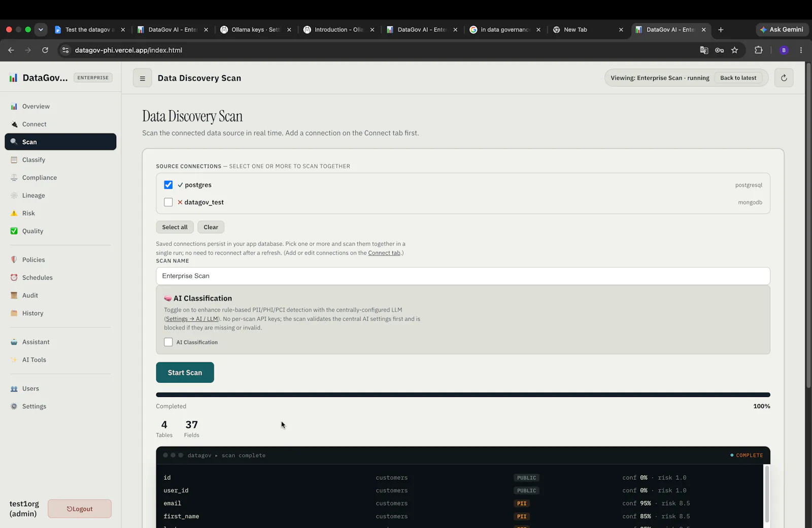Screen dimensions: 812x528
Task: Open the Overview menu item
Action: pos(60,107)
